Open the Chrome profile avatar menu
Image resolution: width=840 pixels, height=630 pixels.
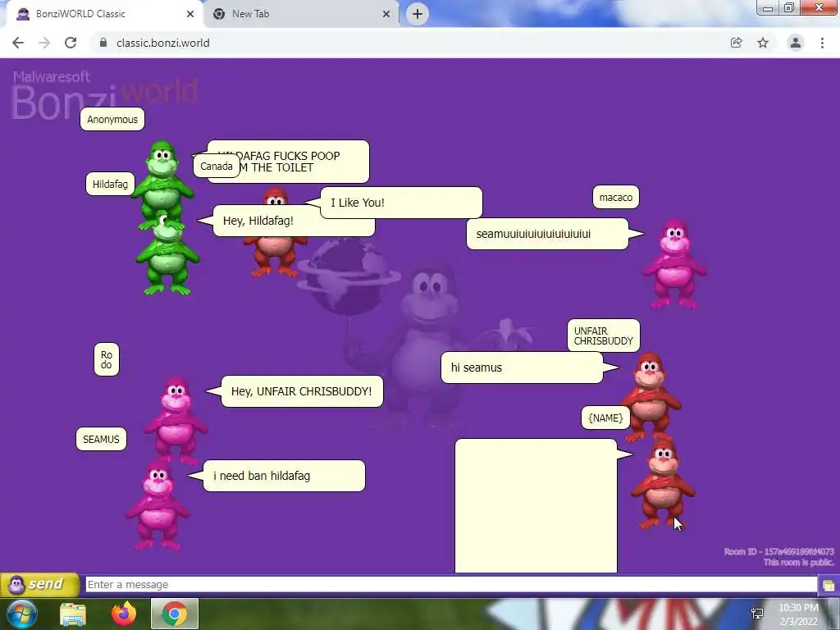(x=796, y=43)
